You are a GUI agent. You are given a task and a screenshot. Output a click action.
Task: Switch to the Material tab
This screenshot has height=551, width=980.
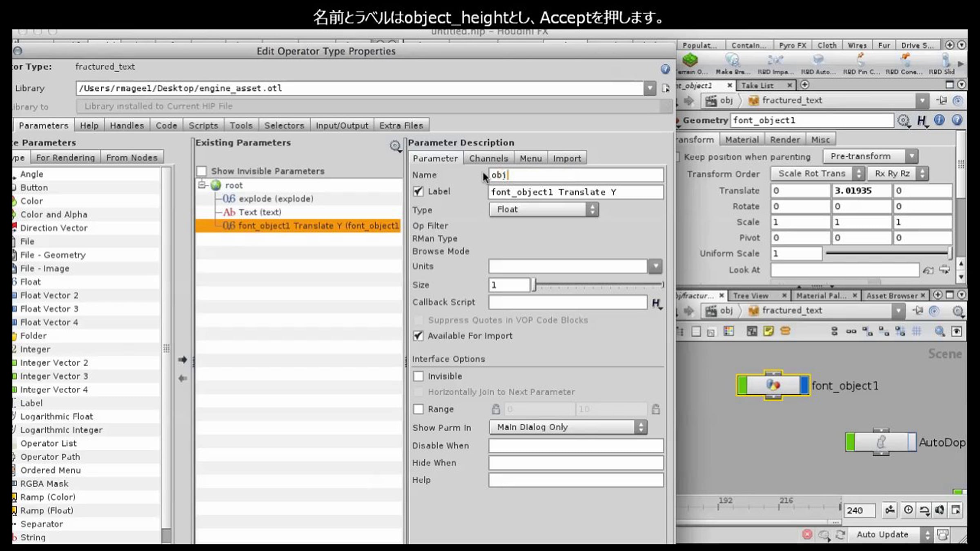pyautogui.click(x=742, y=140)
